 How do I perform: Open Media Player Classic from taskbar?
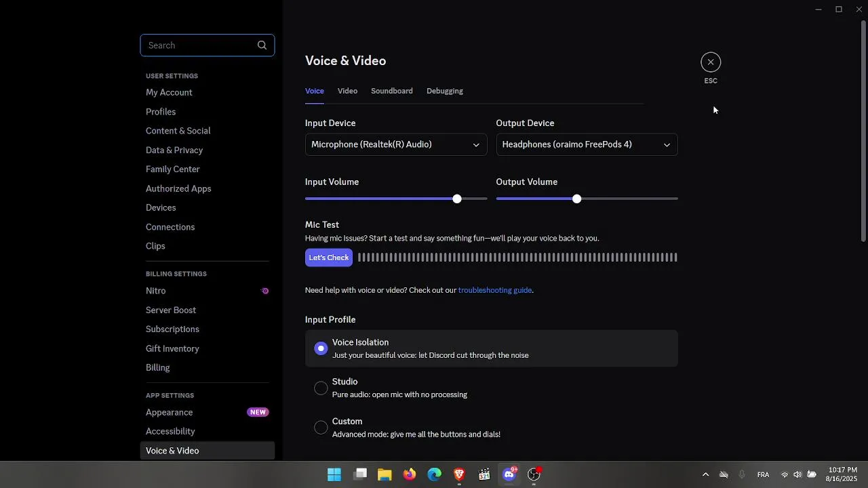[484, 474]
